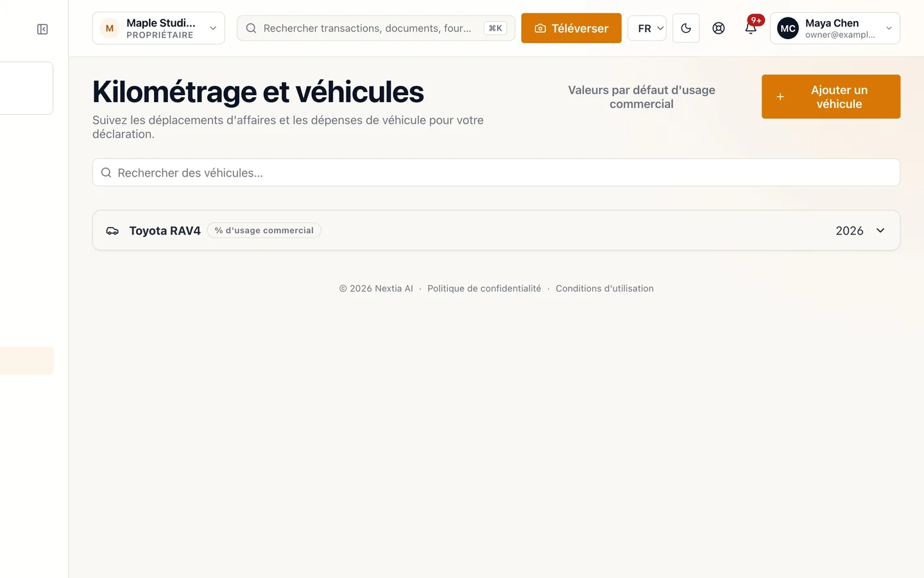Open the Maya Chen account menu
Screen dimensions: 924x578
coord(835,28)
